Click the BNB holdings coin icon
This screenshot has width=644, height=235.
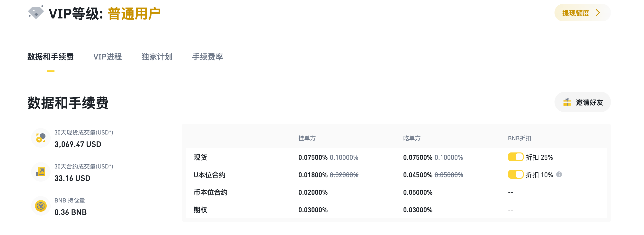(x=41, y=206)
